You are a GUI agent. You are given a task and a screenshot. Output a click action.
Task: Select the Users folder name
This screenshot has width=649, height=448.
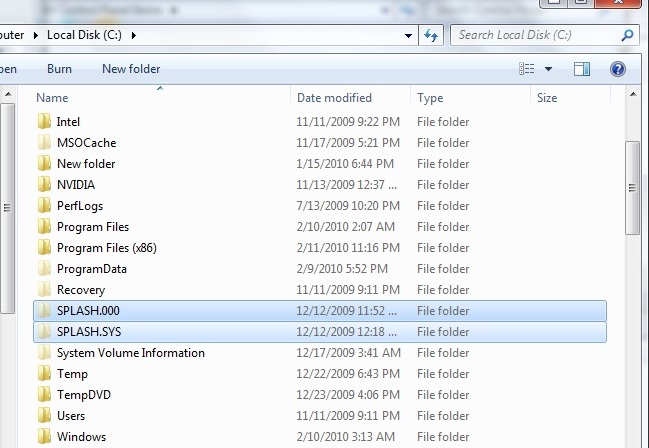click(71, 416)
